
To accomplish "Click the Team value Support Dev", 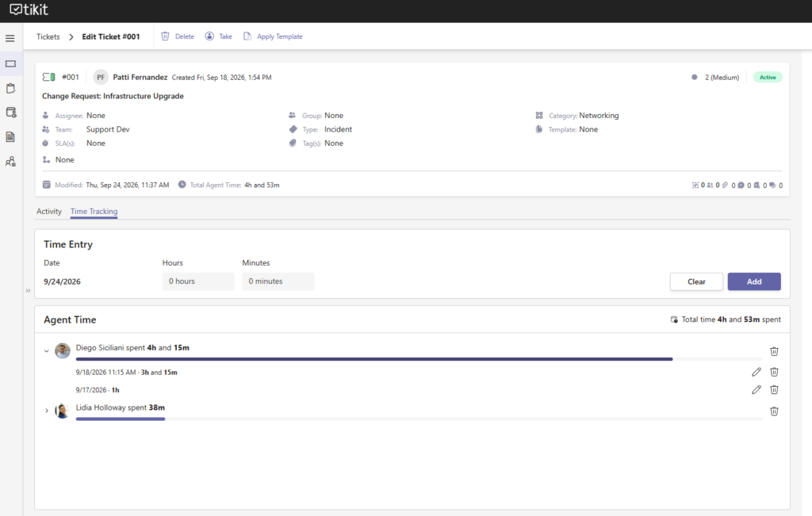I will pos(108,129).
